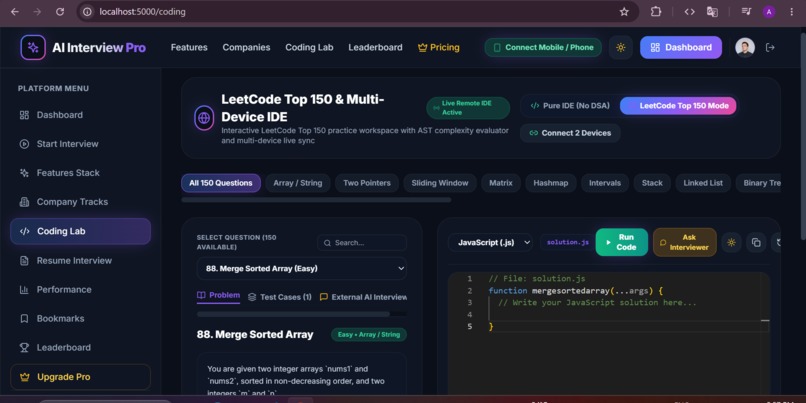Open the Pricing link with crown icon
The height and width of the screenshot is (403, 806).
click(x=439, y=47)
